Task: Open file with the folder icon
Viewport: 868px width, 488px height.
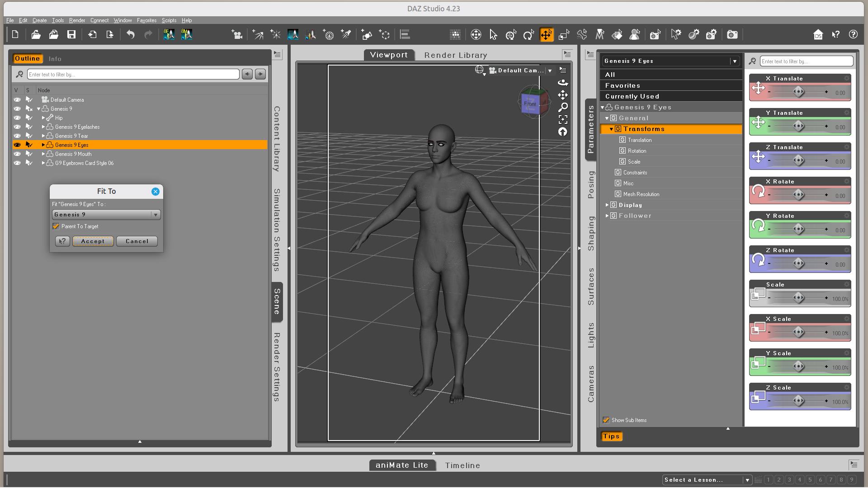Action: (36, 35)
